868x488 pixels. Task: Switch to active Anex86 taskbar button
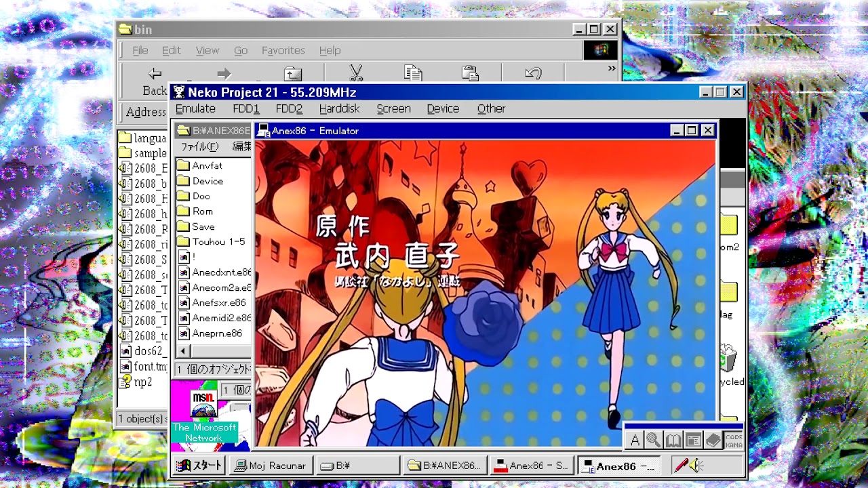[x=618, y=466]
